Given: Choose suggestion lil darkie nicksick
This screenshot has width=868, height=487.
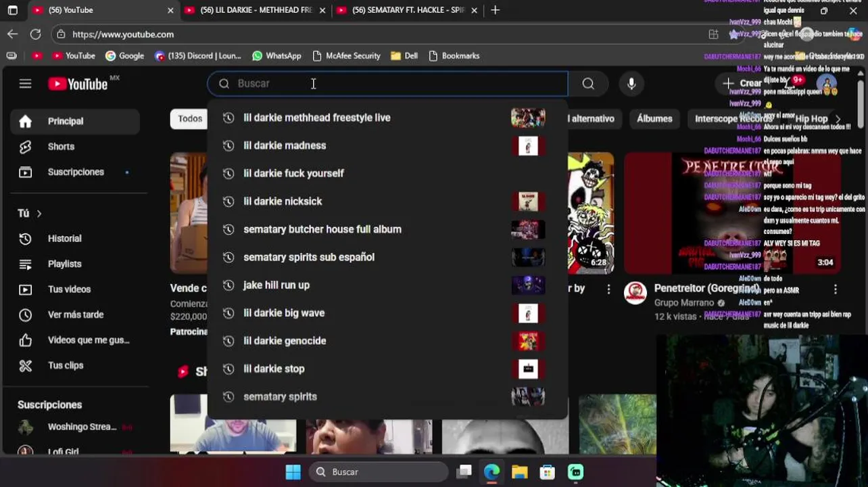Looking at the screenshot, I should (x=387, y=202).
